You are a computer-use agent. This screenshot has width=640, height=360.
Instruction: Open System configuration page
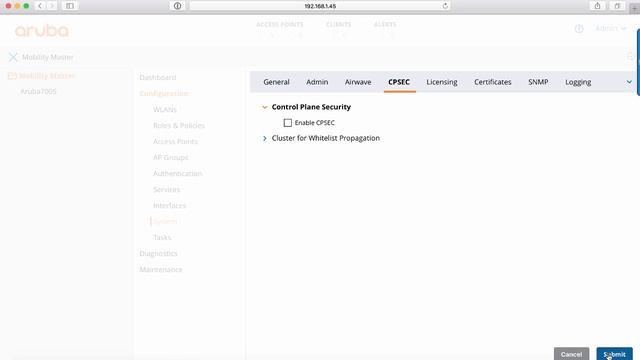click(x=165, y=222)
